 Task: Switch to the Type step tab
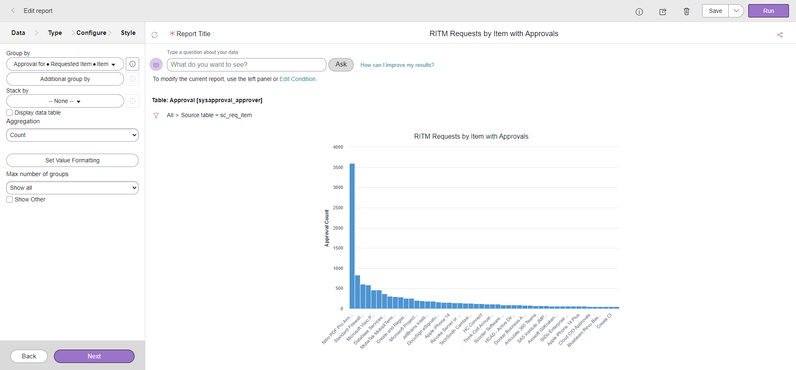(55, 33)
